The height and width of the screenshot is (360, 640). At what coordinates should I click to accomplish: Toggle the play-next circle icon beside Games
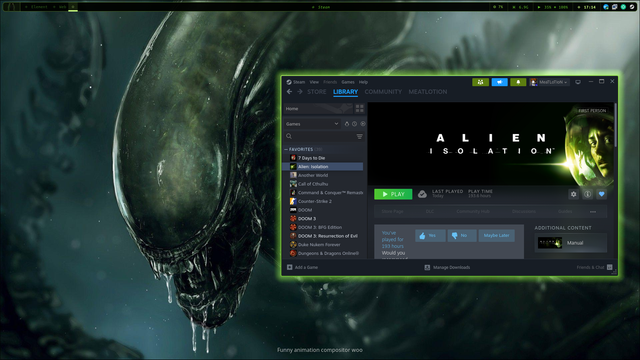tap(362, 124)
